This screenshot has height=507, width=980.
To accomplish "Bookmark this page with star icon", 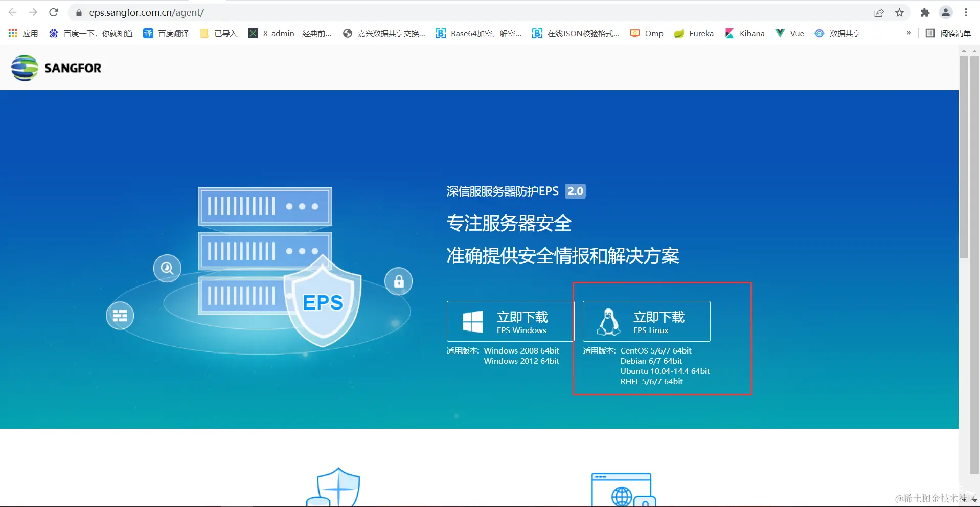I will [900, 13].
